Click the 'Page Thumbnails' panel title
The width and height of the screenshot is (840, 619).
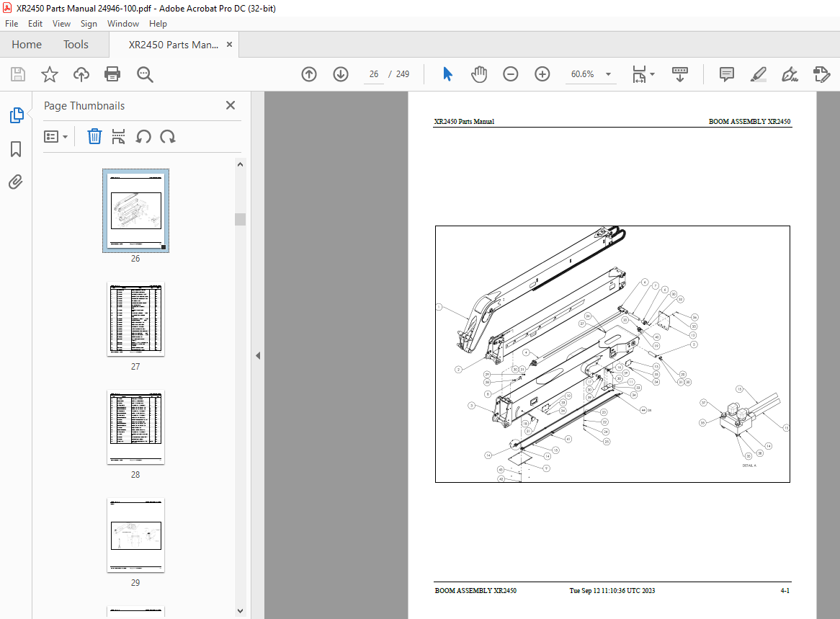(x=84, y=106)
